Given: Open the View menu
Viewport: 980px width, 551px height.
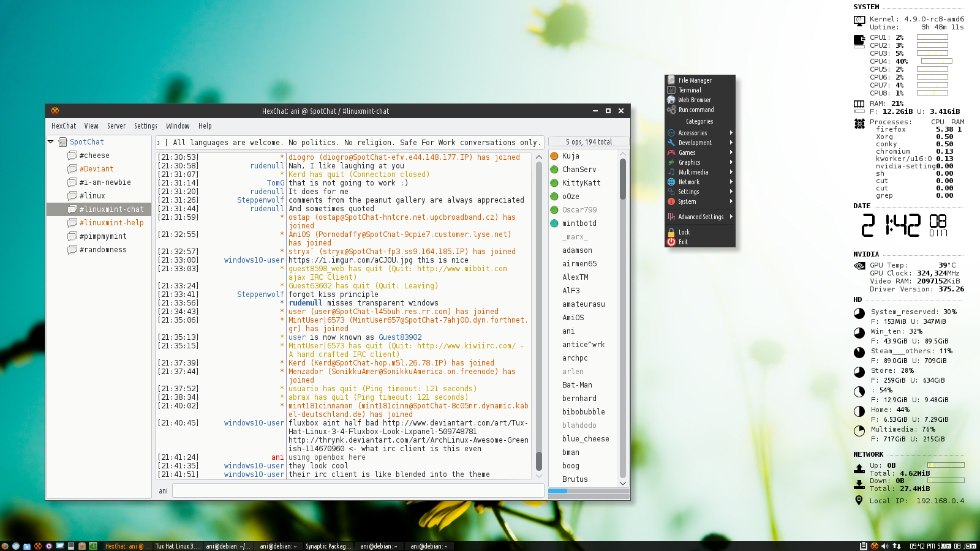Looking at the screenshot, I should coord(91,126).
